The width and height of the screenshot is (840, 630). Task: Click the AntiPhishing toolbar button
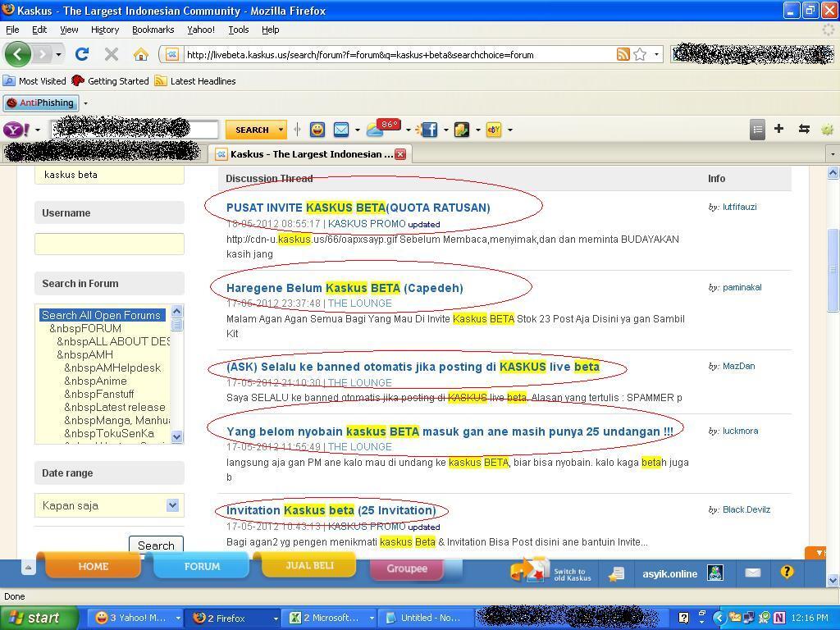[x=41, y=103]
